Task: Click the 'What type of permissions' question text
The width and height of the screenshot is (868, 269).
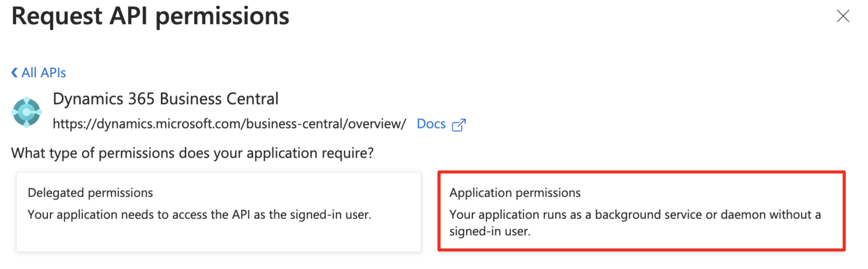Action: [192, 153]
